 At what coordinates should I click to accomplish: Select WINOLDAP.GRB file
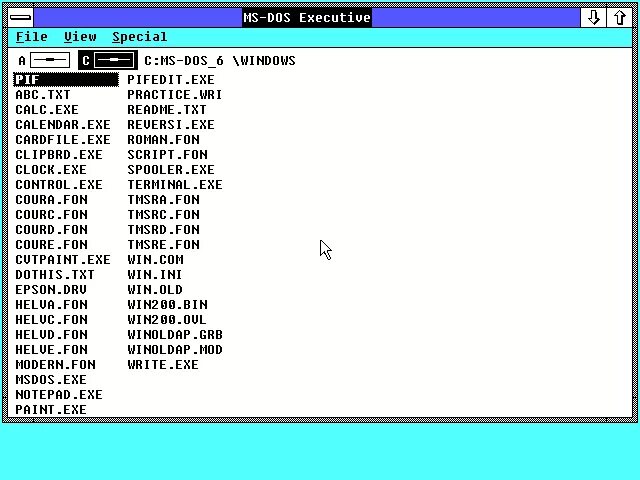coord(175,335)
